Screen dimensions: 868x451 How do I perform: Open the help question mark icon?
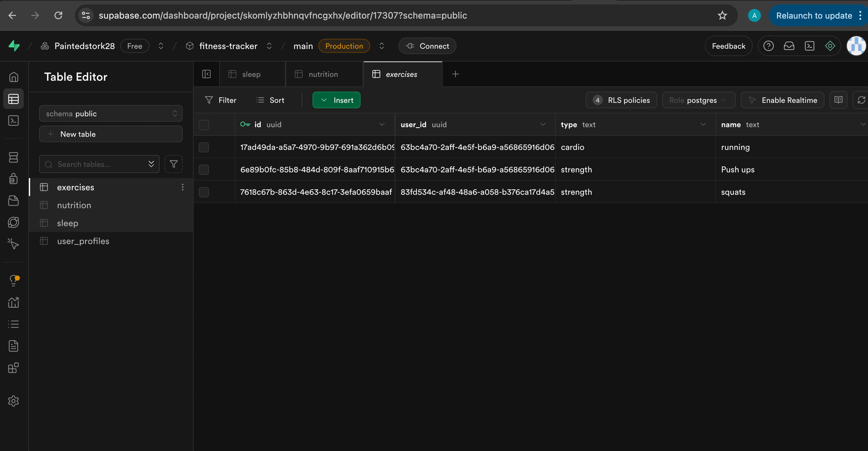click(768, 46)
